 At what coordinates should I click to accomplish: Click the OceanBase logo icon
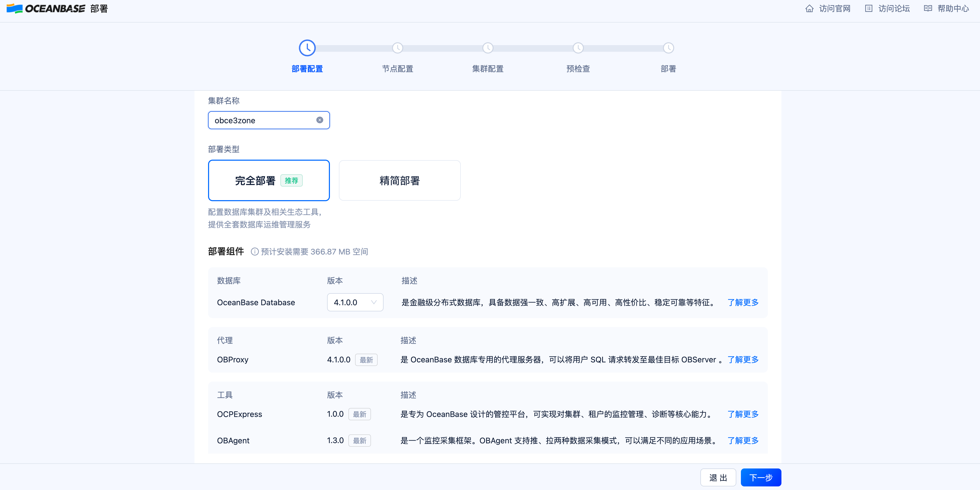[x=14, y=8]
